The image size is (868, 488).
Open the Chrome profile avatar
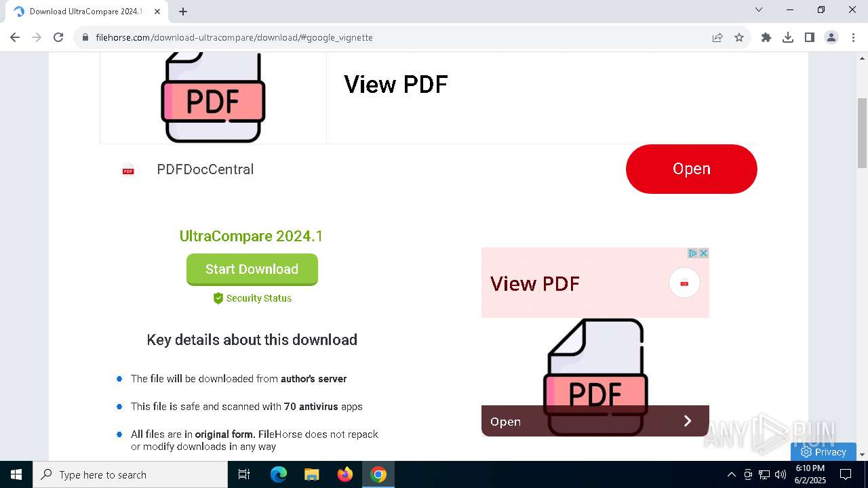(x=831, y=37)
